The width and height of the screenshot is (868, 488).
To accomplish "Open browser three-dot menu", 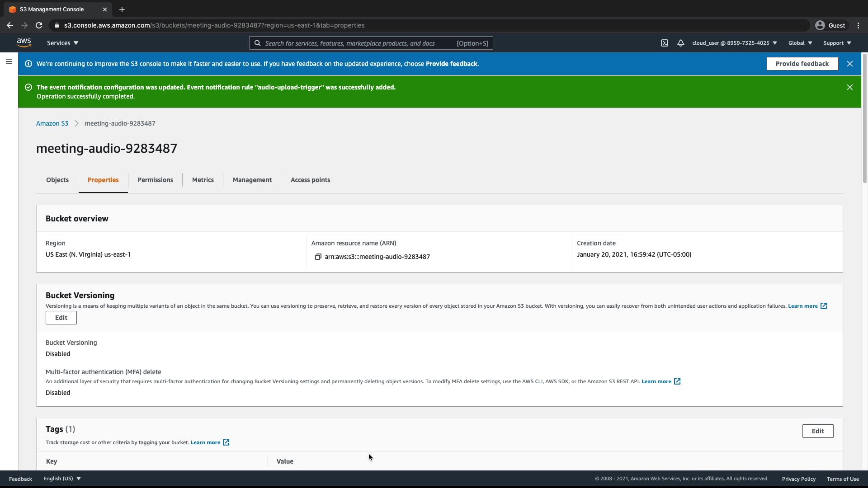I will (858, 25).
